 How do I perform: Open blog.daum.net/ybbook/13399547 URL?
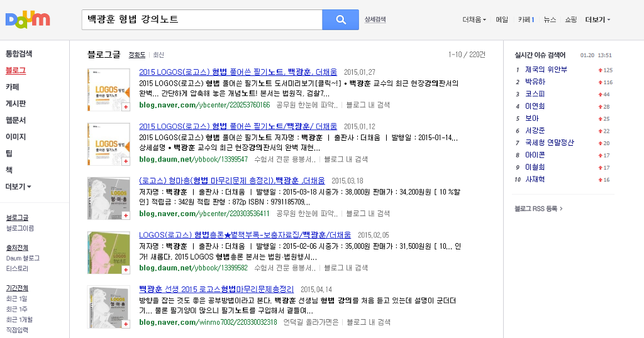point(194,159)
